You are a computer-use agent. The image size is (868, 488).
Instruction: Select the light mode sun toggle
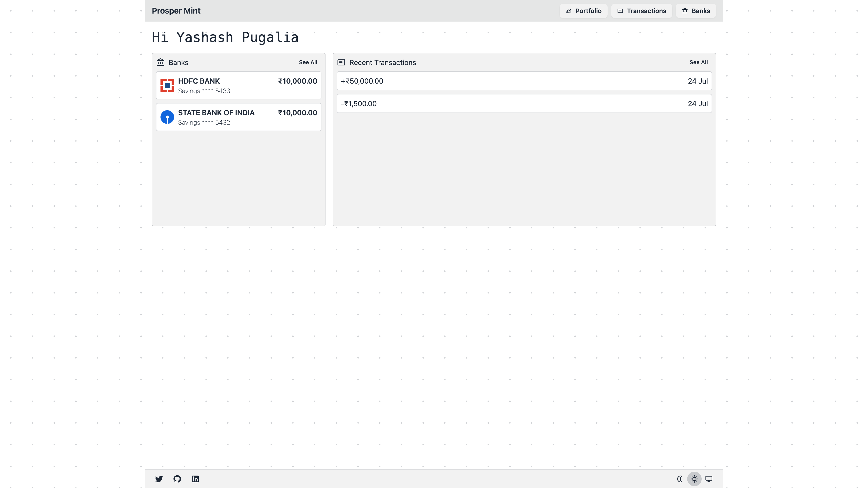[x=694, y=479]
